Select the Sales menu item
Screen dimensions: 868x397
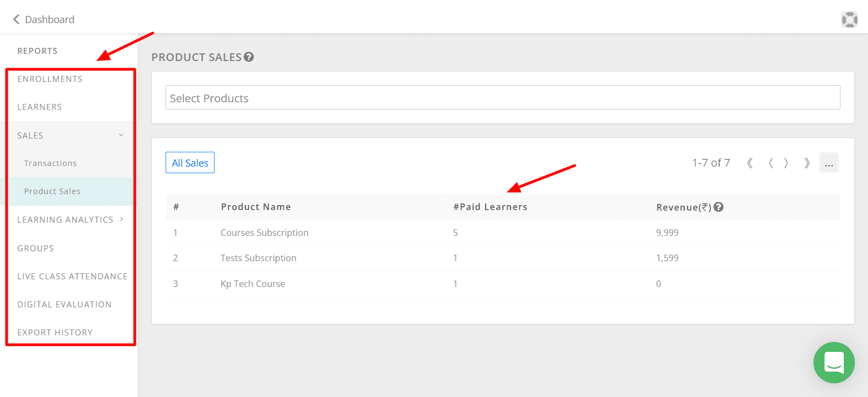click(70, 135)
